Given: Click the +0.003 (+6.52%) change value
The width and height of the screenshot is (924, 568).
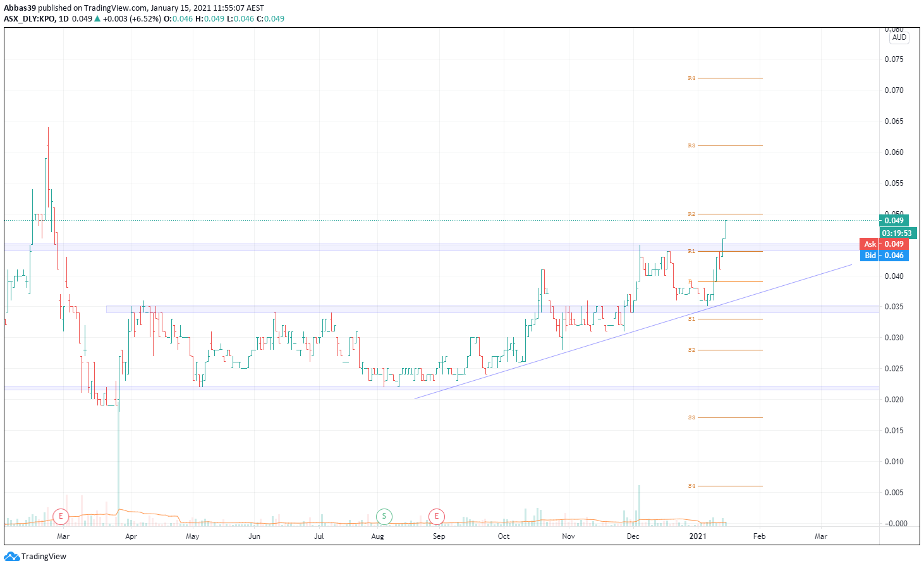Looking at the screenshot, I should pyautogui.click(x=131, y=19).
